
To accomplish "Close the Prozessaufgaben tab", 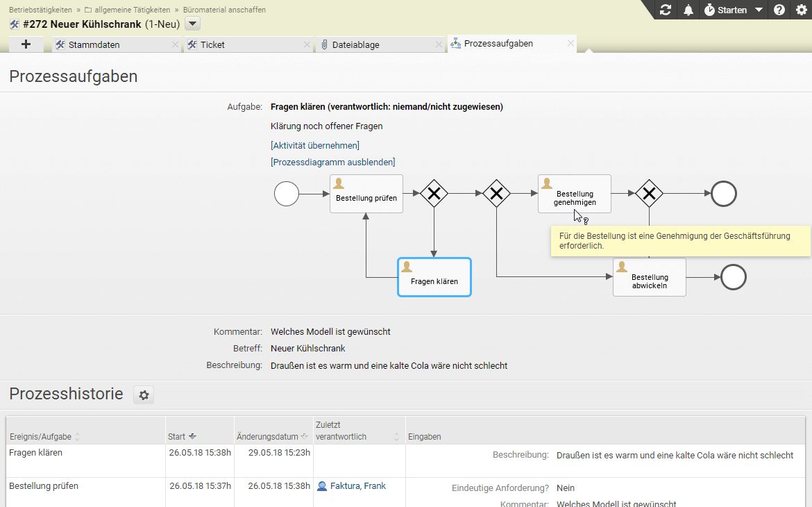I will [570, 44].
